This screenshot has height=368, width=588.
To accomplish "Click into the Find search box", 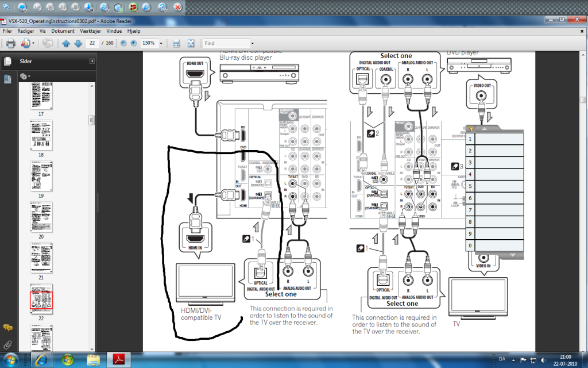I will [x=226, y=43].
